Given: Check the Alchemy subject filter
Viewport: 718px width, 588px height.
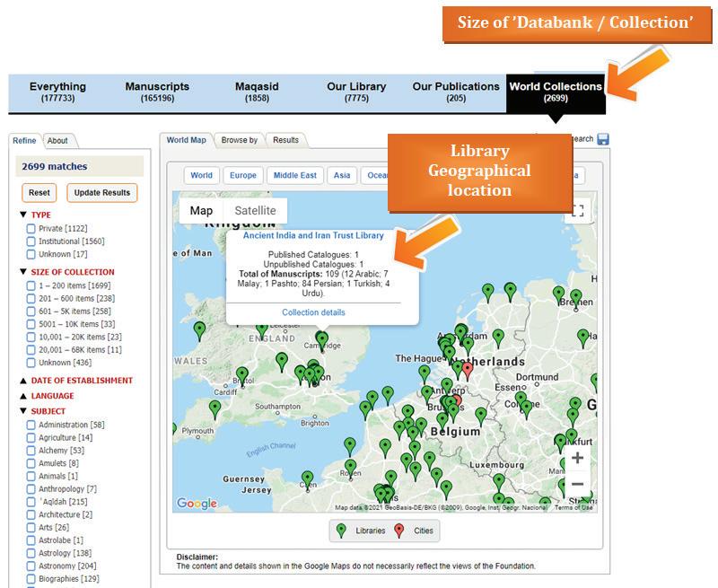Looking at the screenshot, I should 31,451.
